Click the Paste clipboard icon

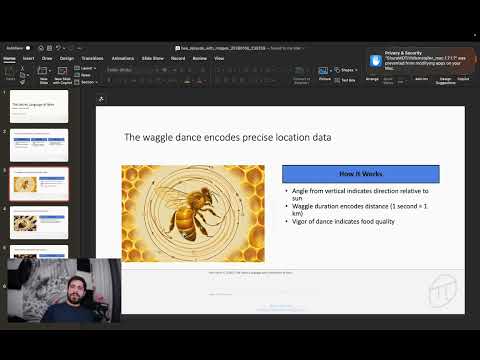pyautogui.click(x=10, y=72)
